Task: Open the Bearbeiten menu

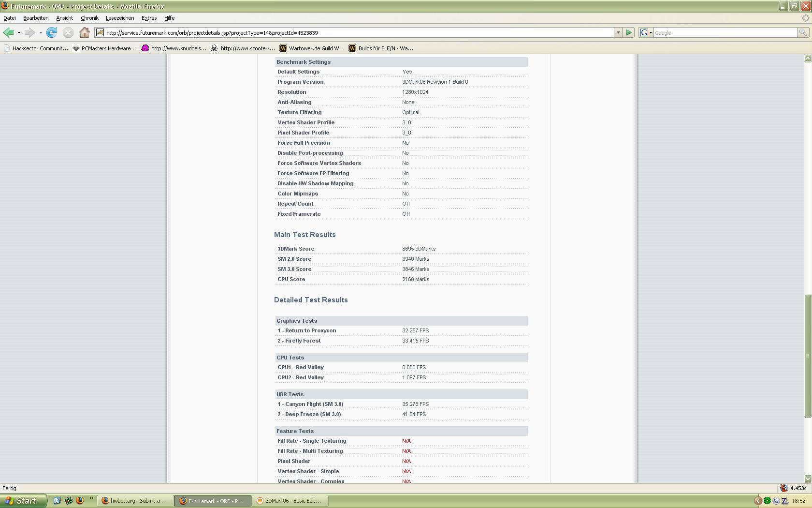Action: click(x=36, y=18)
